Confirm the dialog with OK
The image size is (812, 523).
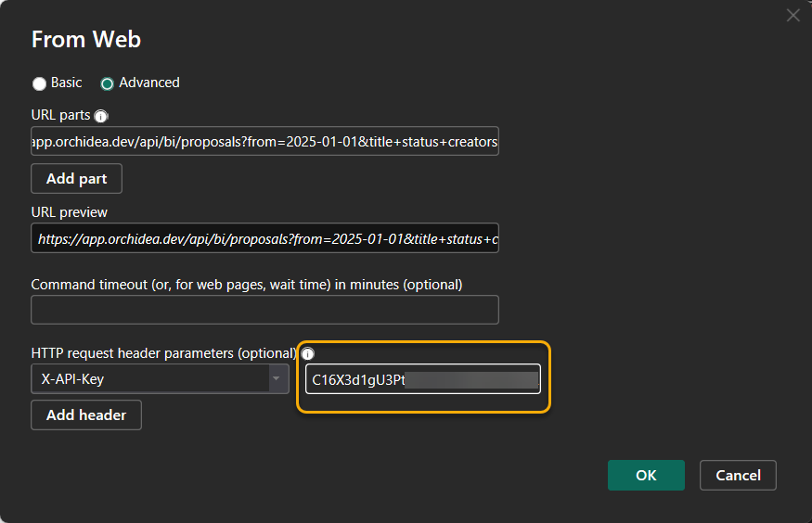point(646,475)
